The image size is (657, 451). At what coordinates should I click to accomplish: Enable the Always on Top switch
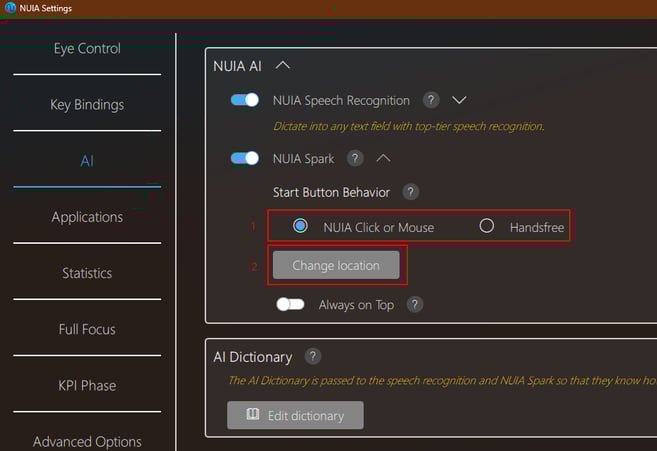[290, 304]
